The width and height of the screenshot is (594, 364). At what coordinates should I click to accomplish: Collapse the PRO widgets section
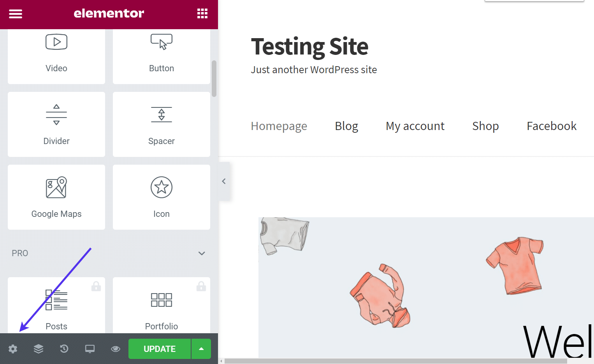pos(202,253)
